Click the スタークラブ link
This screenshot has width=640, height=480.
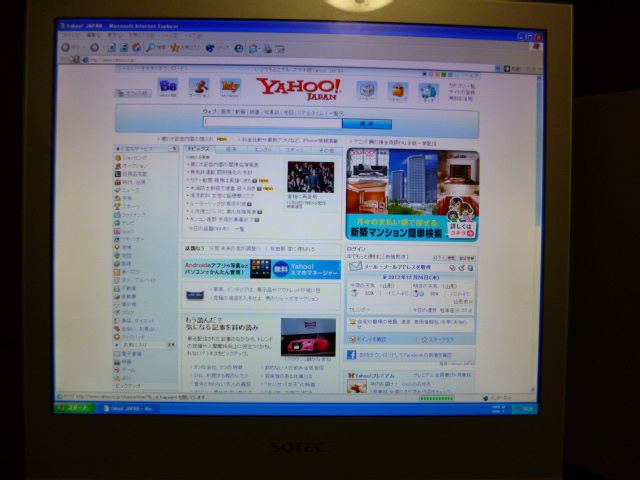[x=437, y=340]
